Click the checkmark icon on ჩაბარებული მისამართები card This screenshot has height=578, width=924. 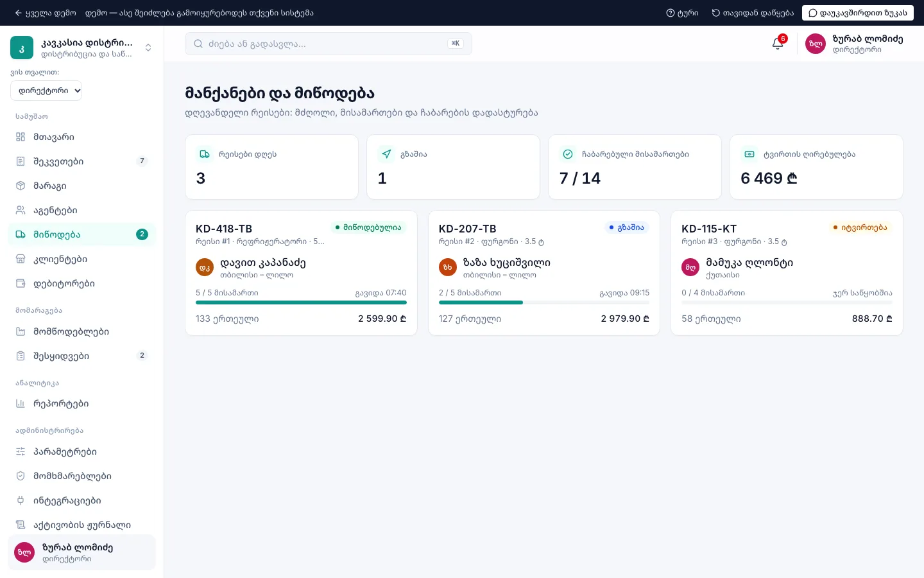pos(568,154)
